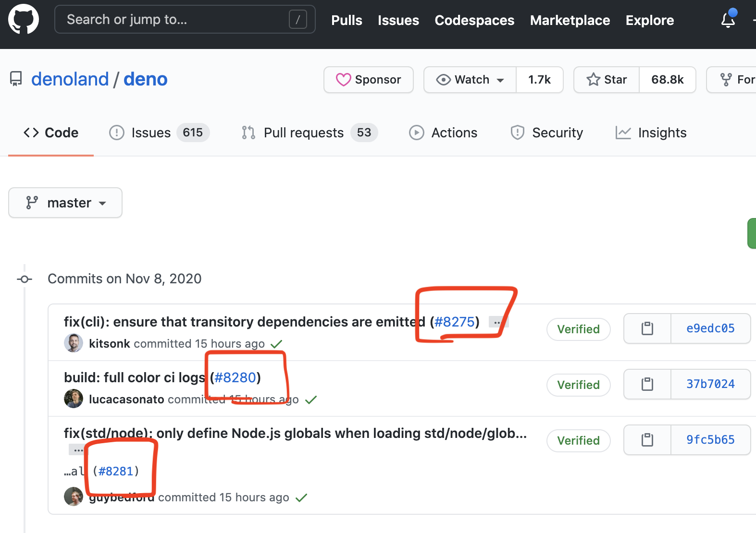Open kitsonk's avatar
The image size is (756, 533).
pos(74,343)
